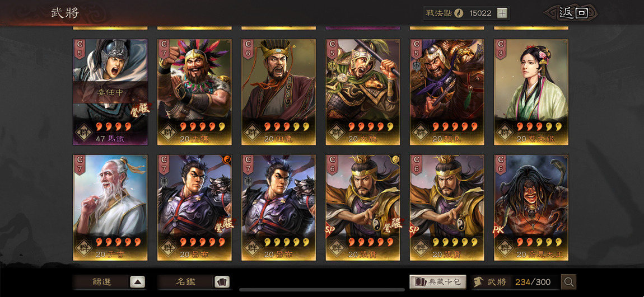Select the 孟獲 general card
This screenshot has width=644, height=297.
[194, 92]
